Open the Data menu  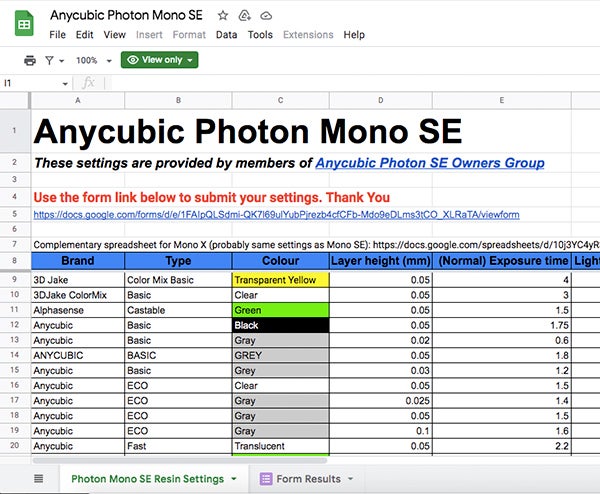[x=226, y=35]
